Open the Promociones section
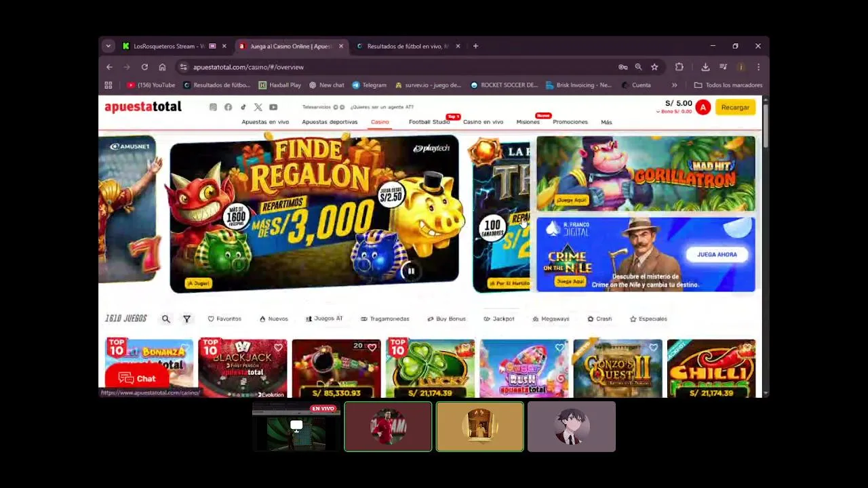The height and width of the screenshot is (488, 868). pos(570,122)
